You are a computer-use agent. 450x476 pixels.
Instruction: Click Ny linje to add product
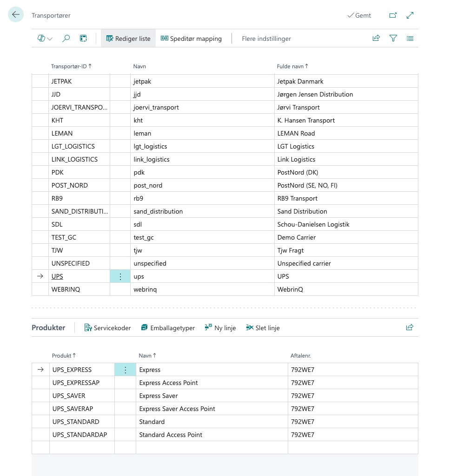click(x=220, y=328)
